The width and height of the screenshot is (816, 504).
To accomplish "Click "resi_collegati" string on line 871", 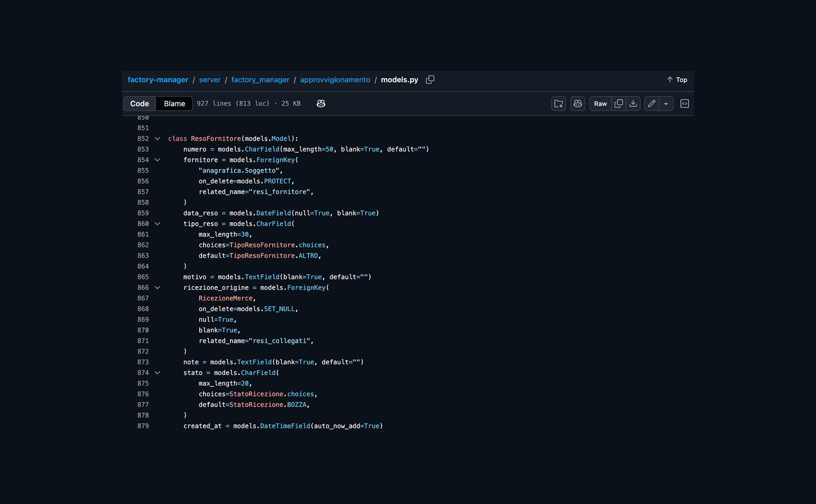I will 279,341.
